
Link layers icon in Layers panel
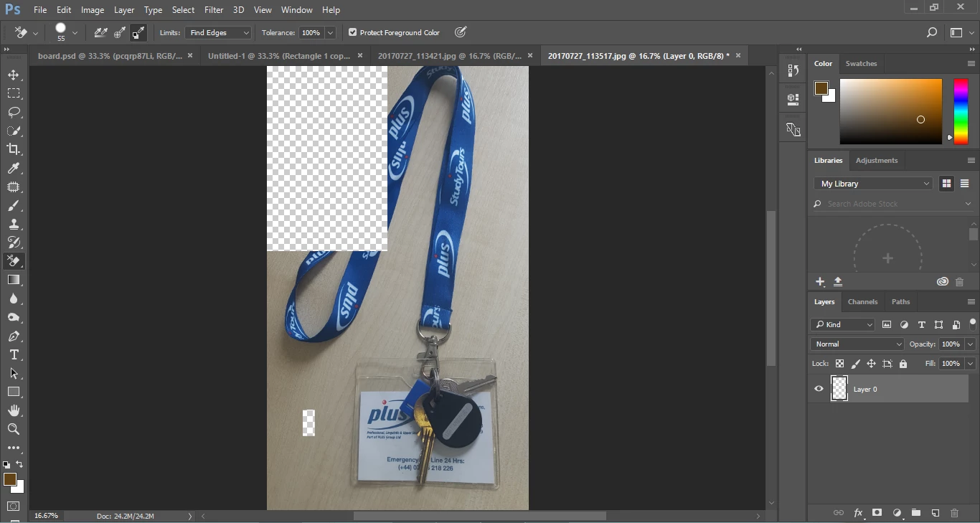click(839, 513)
